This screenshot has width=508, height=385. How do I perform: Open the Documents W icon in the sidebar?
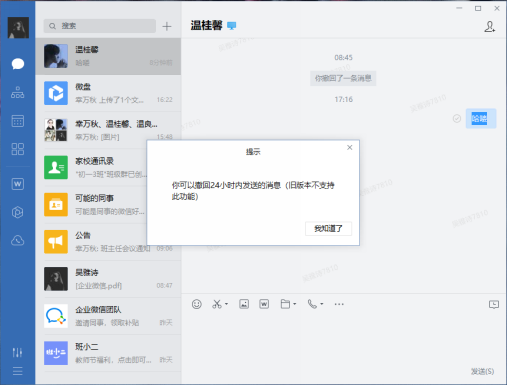[x=18, y=184]
